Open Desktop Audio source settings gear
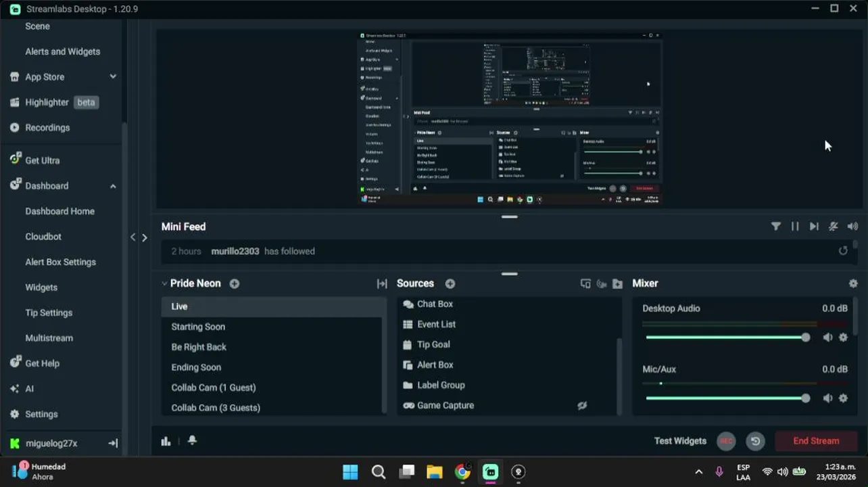Viewport: 868px width, 487px height. 843,338
